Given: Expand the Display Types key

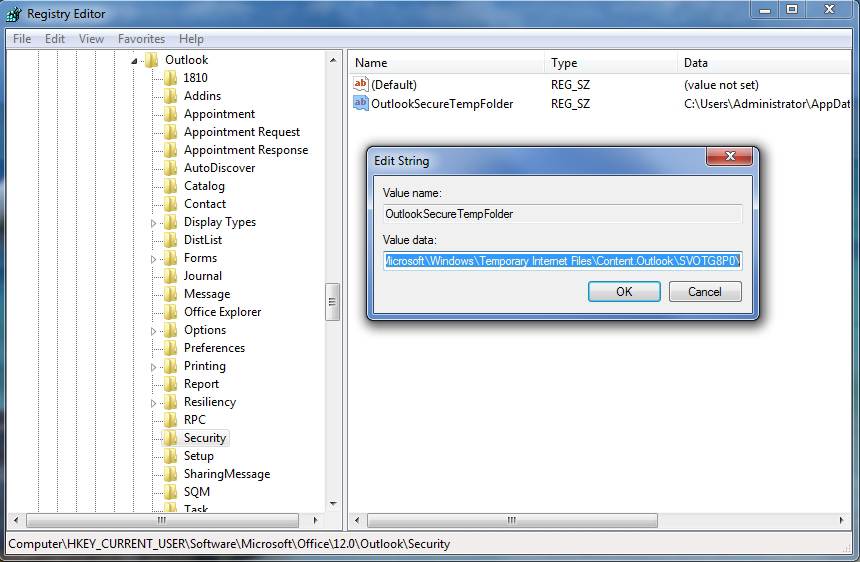Looking at the screenshot, I should (154, 223).
